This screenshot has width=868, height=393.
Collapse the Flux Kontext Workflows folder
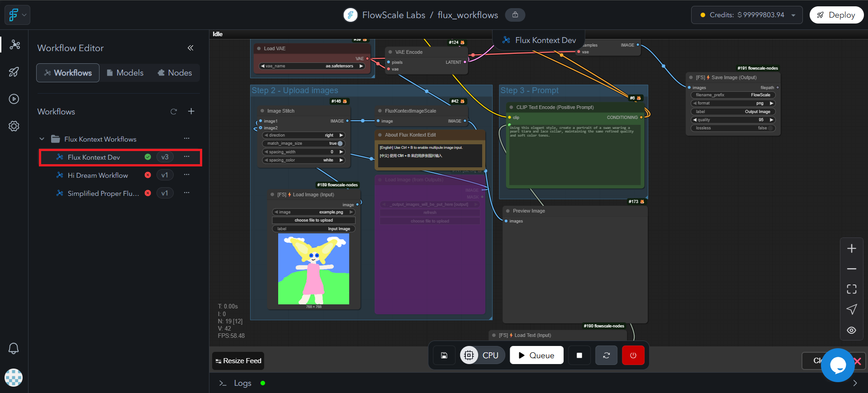42,139
